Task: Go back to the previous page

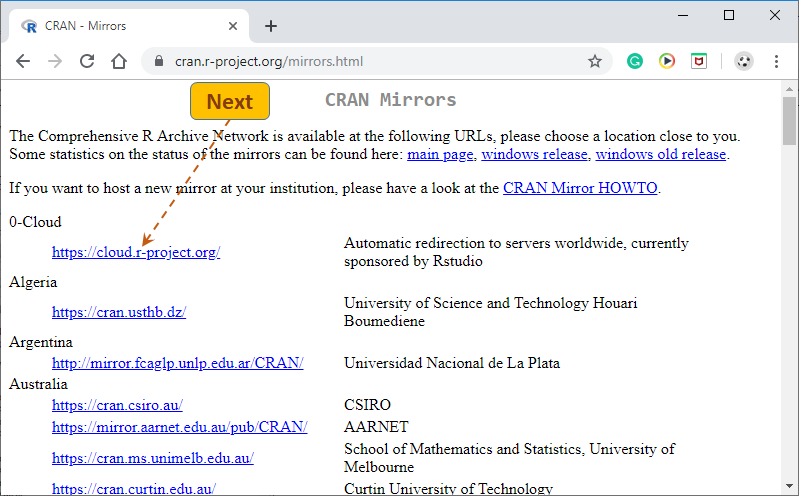Action: [23, 61]
